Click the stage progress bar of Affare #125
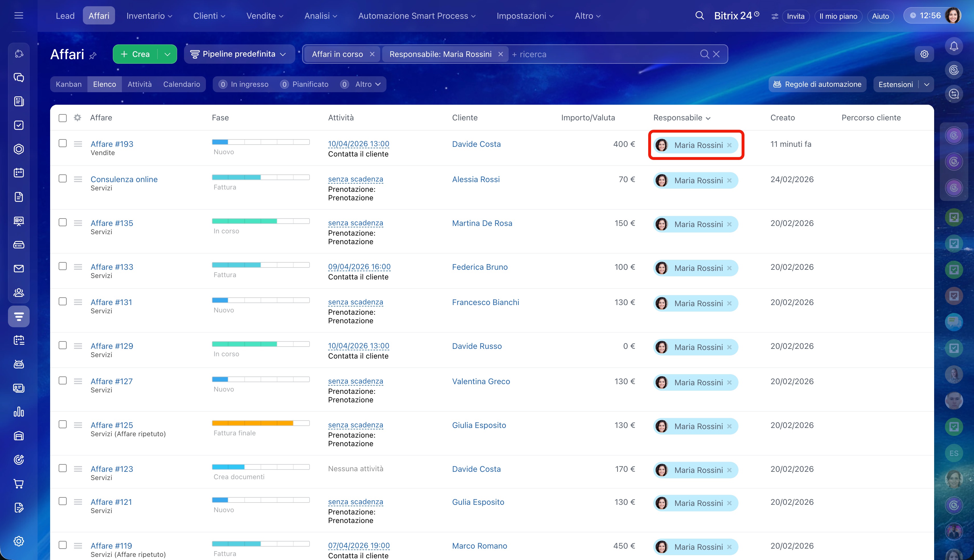The width and height of the screenshot is (974, 560). click(261, 423)
